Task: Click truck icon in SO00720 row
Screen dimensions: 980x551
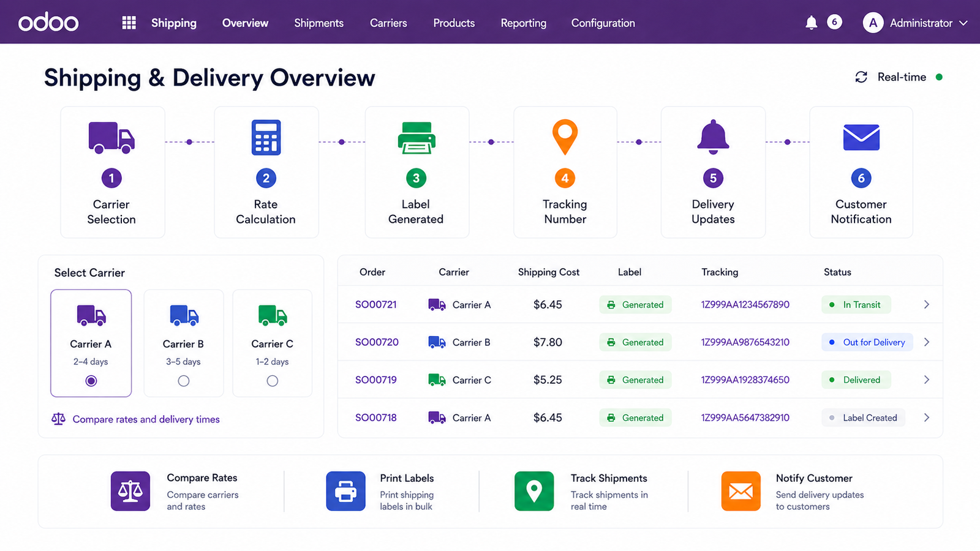Action: click(x=437, y=342)
